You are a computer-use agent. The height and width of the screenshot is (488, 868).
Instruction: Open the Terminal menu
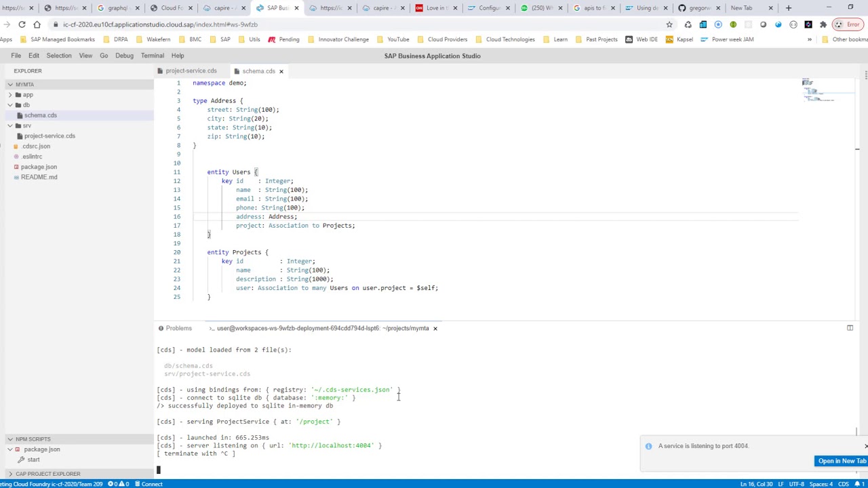[x=153, y=56]
